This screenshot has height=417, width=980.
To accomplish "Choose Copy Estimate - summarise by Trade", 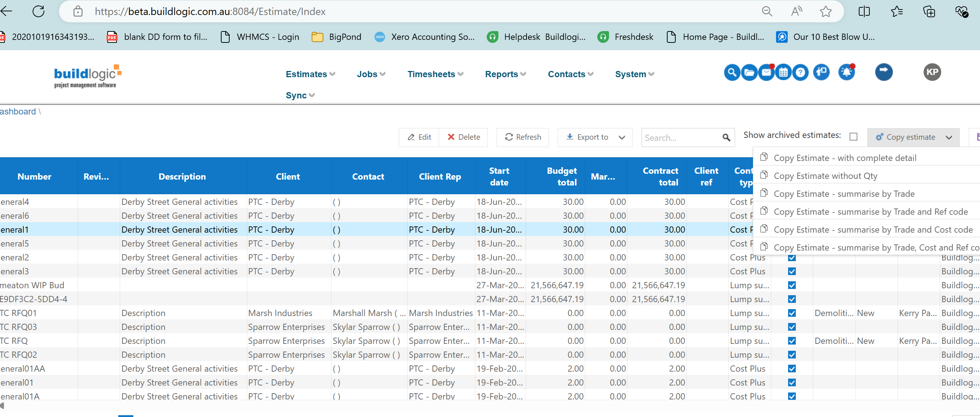I will pos(844,194).
